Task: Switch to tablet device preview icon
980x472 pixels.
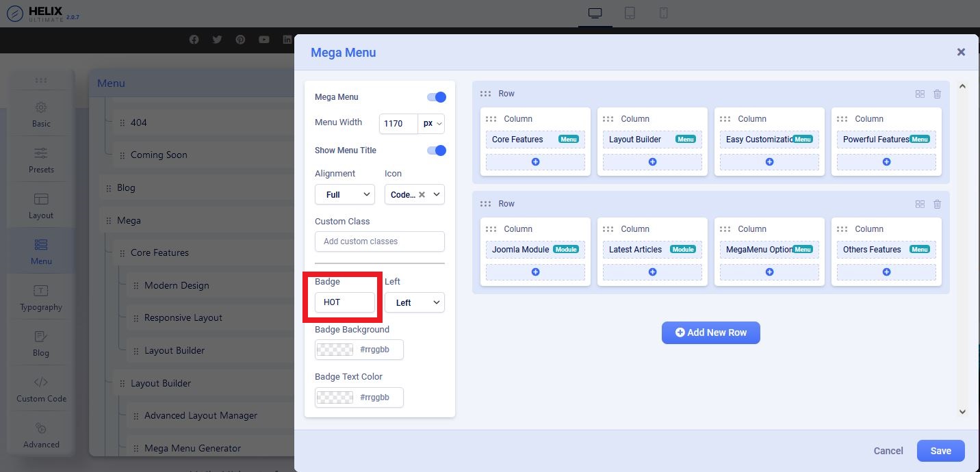Action: [x=630, y=14]
